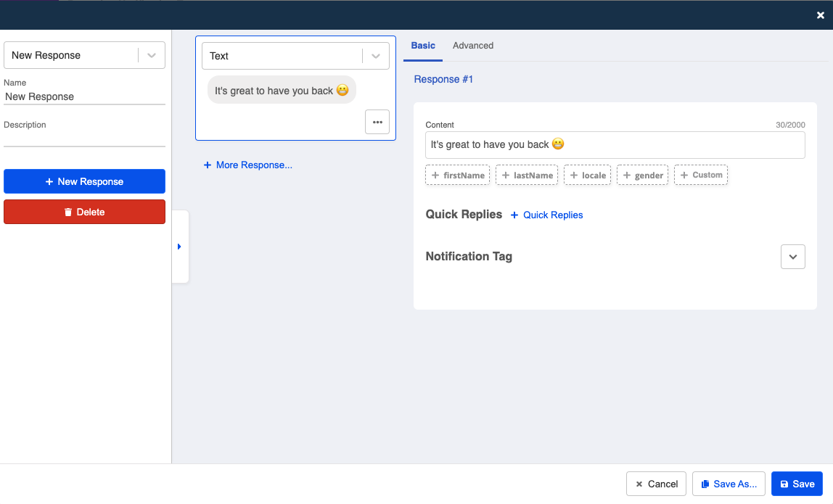
Task: Click the three-dots options button on response card
Action: [x=377, y=123]
